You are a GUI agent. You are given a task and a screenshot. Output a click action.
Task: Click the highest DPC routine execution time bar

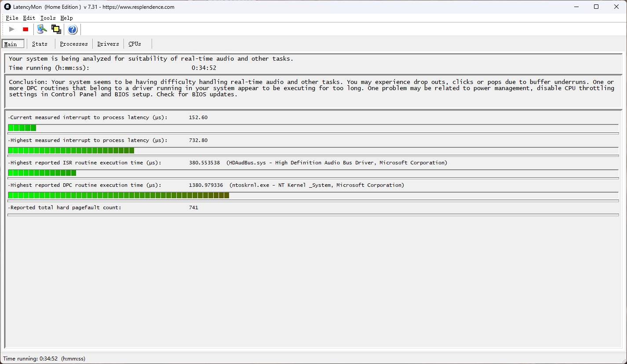click(x=119, y=195)
